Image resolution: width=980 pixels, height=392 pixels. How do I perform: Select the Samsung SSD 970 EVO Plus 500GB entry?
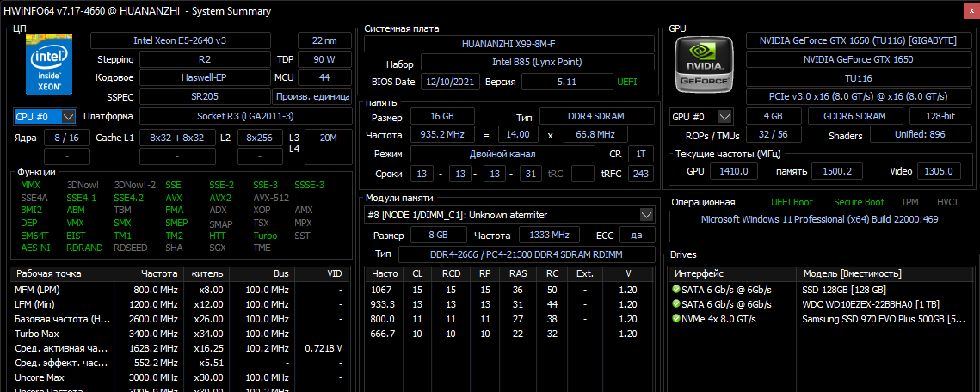tap(883, 319)
